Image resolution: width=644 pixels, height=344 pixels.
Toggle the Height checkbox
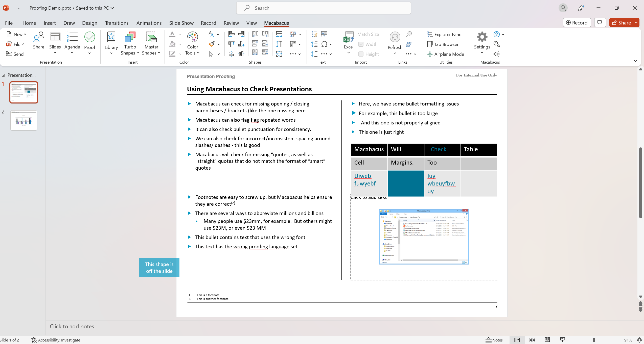click(x=361, y=54)
